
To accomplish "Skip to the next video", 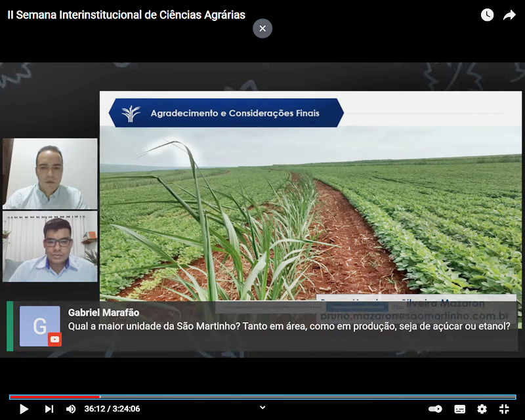I will 49,409.
